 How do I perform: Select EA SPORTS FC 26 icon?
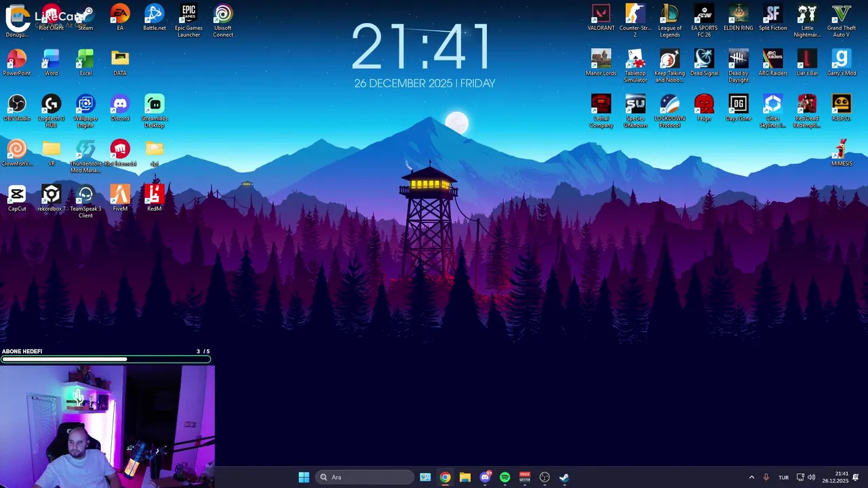click(704, 21)
